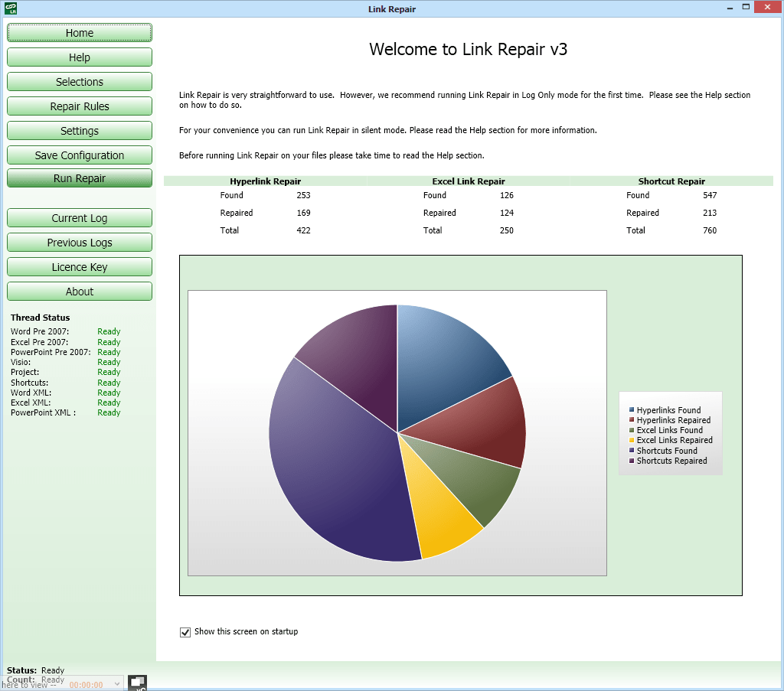
Task: Click the Welcome to Link Repair v3 heading
Action: coord(469,50)
